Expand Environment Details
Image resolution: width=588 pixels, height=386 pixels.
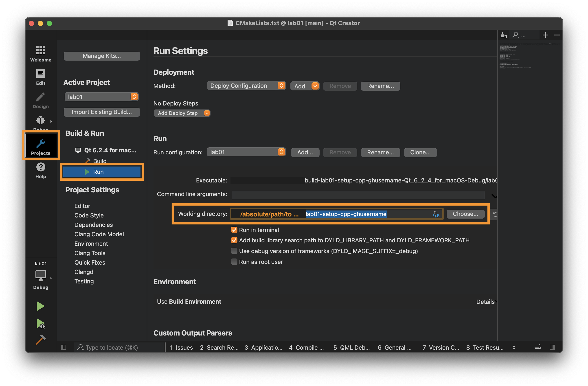(487, 301)
